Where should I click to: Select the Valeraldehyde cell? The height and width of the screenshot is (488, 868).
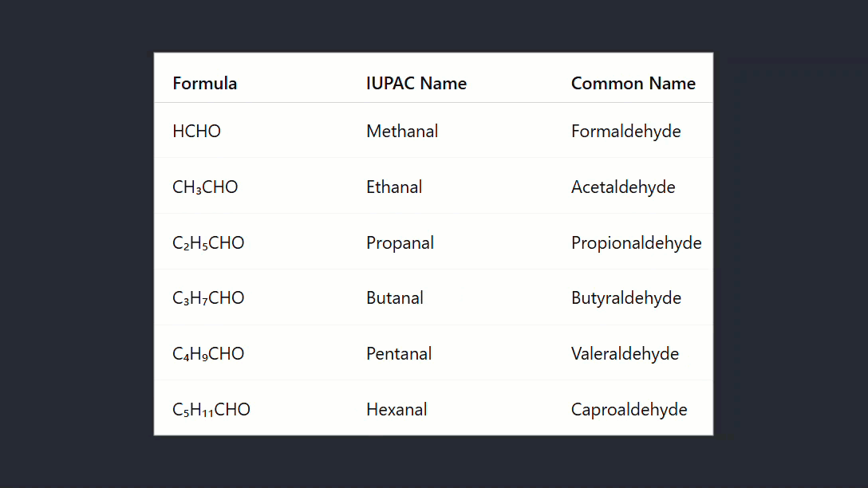click(625, 354)
